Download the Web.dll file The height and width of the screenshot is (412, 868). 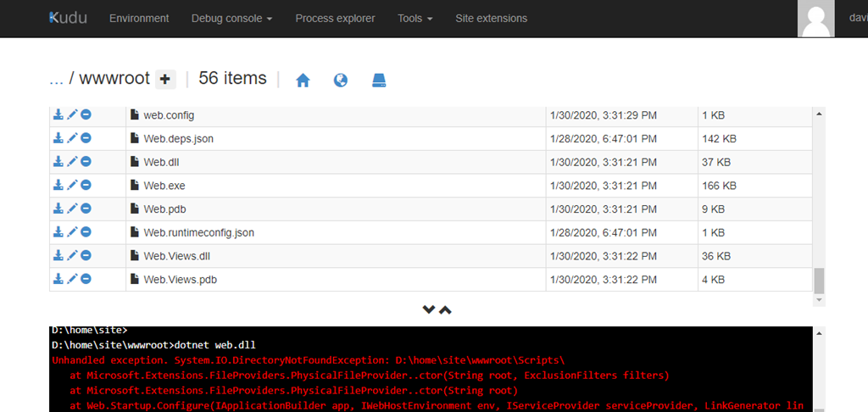coord(58,161)
